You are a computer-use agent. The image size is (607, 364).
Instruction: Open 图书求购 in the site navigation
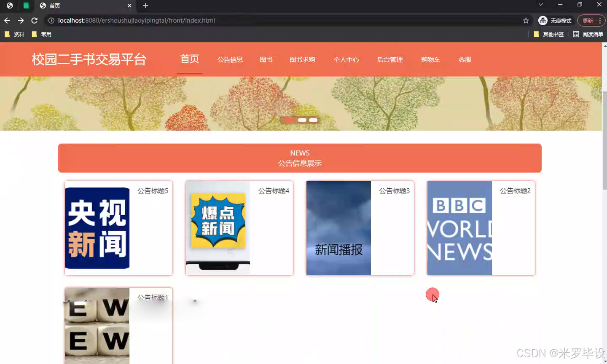(x=302, y=59)
